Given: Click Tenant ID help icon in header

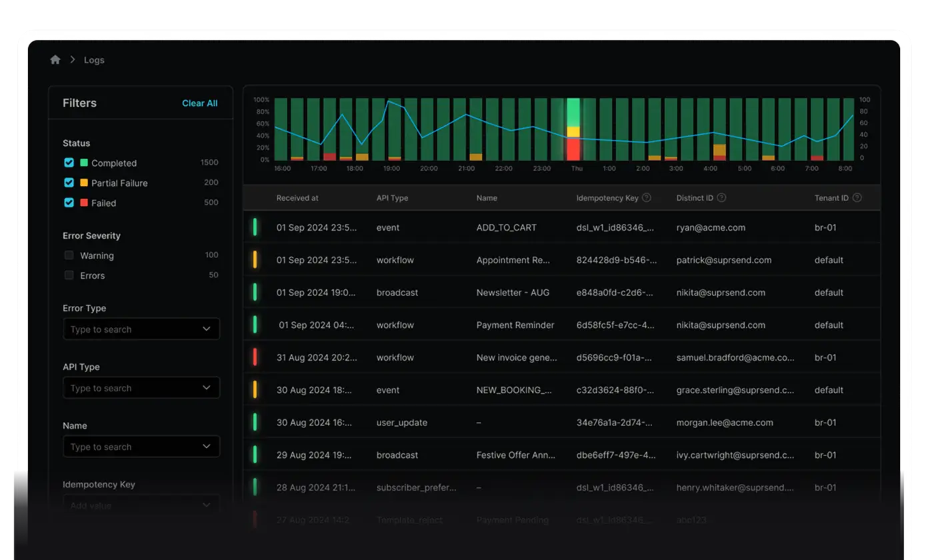Looking at the screenshot, I should (x=857, y=198).
